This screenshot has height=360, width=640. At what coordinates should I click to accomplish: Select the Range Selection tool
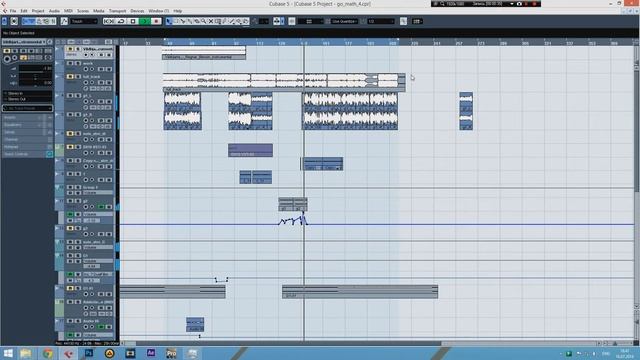click(x=176, y=21)
